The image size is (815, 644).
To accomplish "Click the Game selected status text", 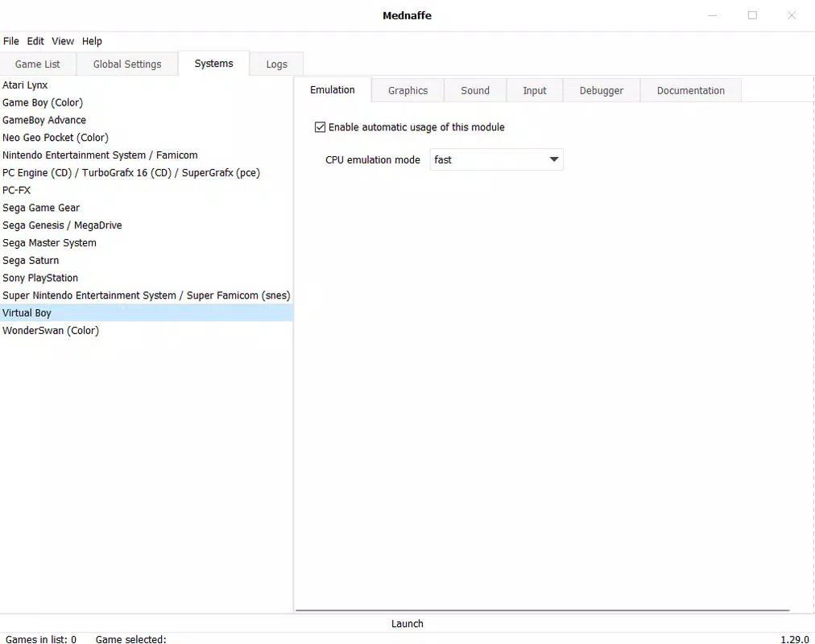I will pos(131,639).
